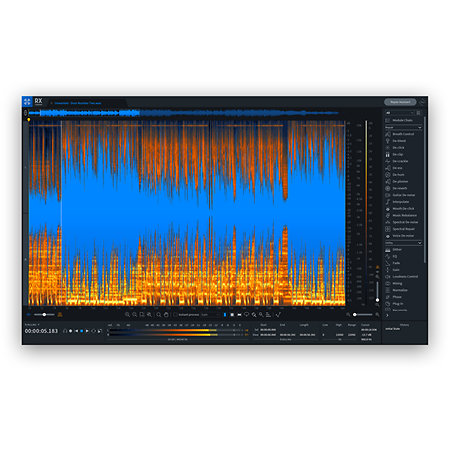Collapse the Repair category header
Image resolution: width=450 pixels, height=450 pixels.
point(403,127)
